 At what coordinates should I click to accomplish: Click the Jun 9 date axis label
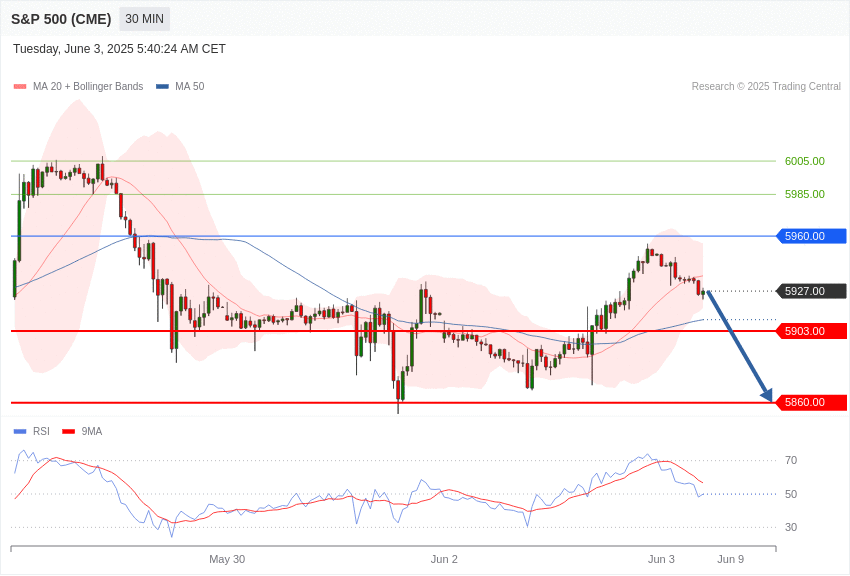tap(731, 559)
